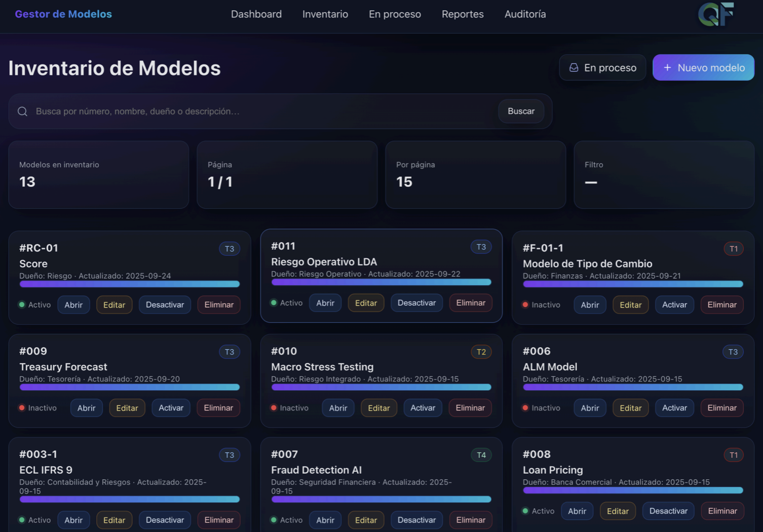Activate the Treasury Forecast model
This screenshot has height=532, width=763.
(171, 408)
